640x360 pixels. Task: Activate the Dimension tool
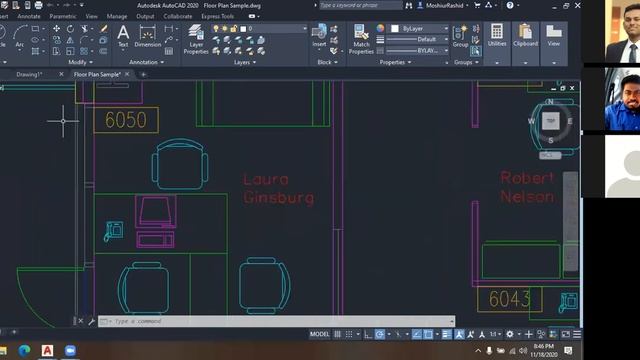click(147, 36)
